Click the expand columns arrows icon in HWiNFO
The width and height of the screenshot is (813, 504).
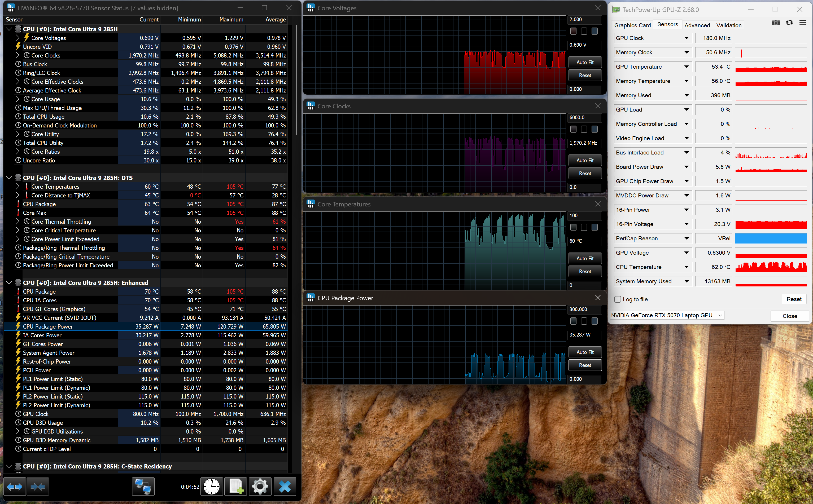tap(14, 487)
